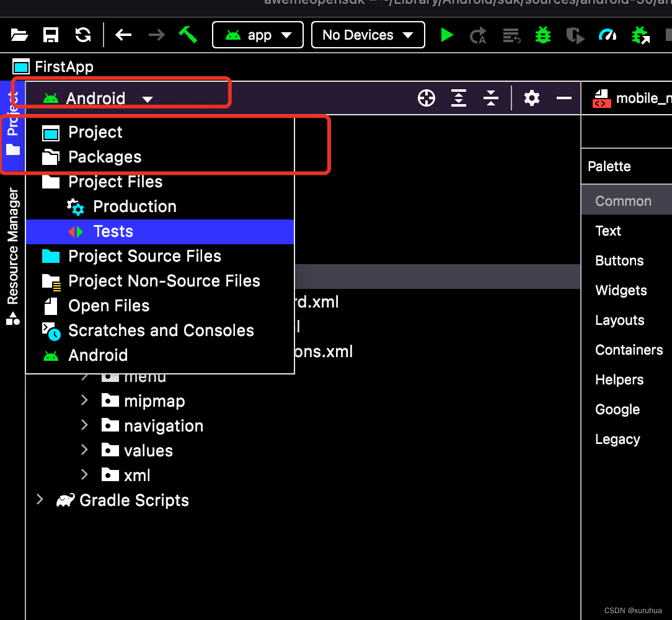
Task: Run the app with the green play button
Action: 447,35
